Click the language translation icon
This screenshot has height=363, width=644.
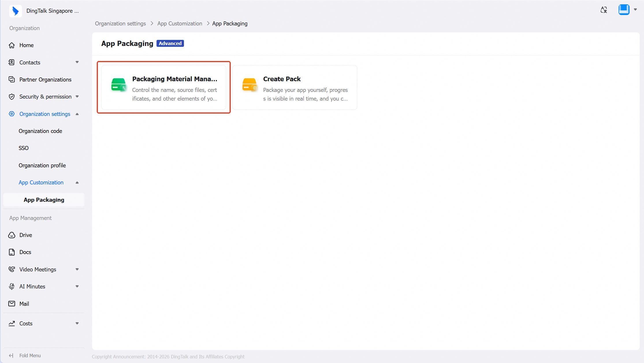pyautogui.click(x=604, y=10)
